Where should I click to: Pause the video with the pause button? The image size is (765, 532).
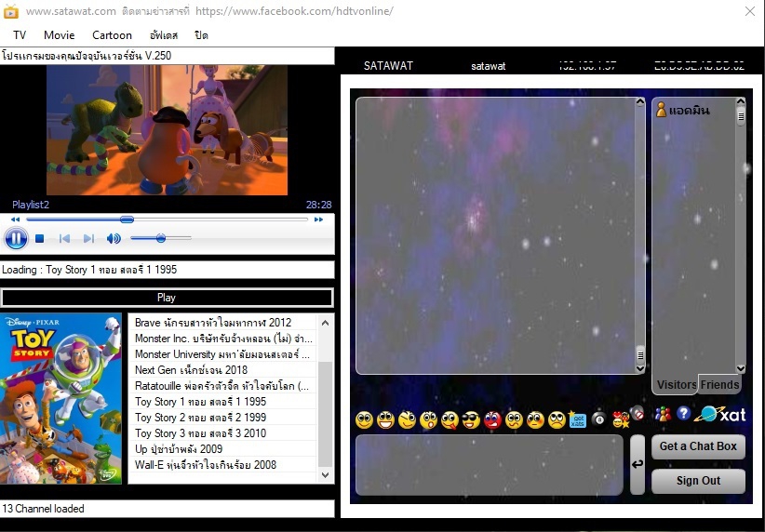click(x=16, y=238)
